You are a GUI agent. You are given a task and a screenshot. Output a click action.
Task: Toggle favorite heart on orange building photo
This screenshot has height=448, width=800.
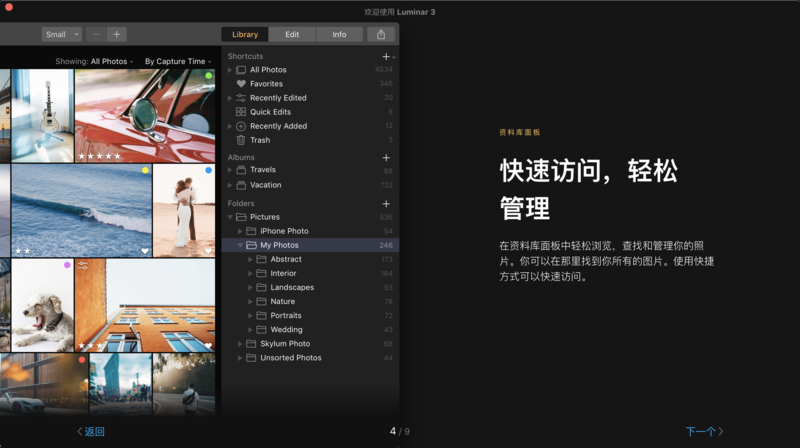(x=208, y=345)
